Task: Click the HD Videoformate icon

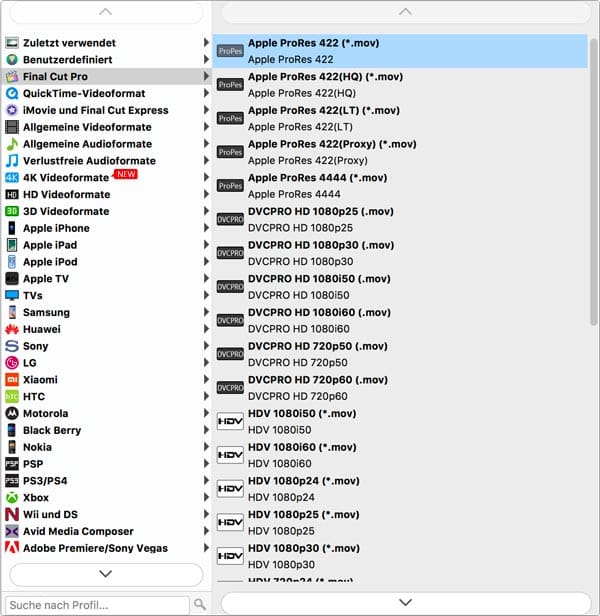Action: click(12, 195)
